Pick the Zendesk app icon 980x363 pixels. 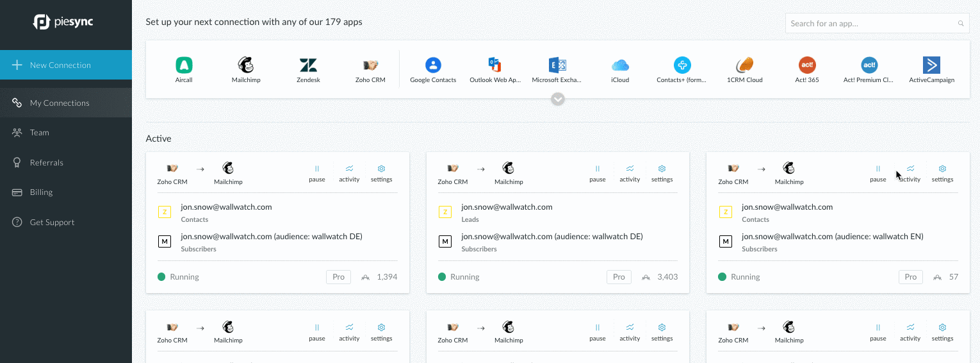(x=308, y=65)
